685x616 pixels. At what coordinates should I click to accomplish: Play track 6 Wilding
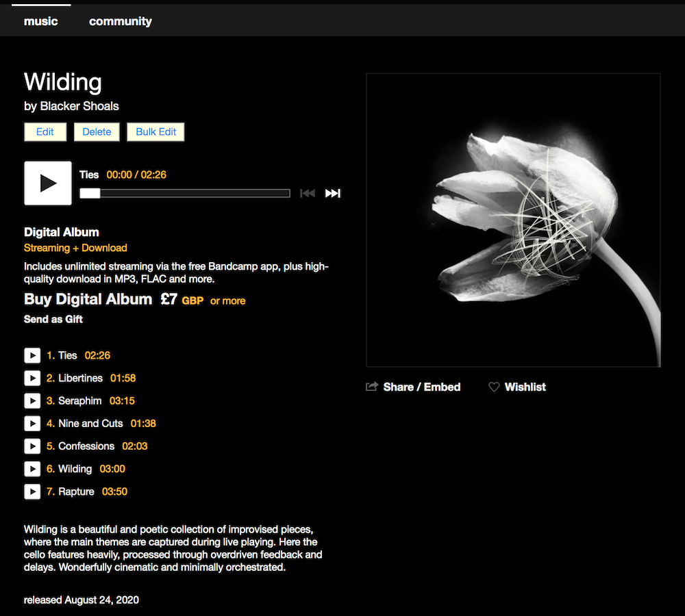[x=32, y=469]
